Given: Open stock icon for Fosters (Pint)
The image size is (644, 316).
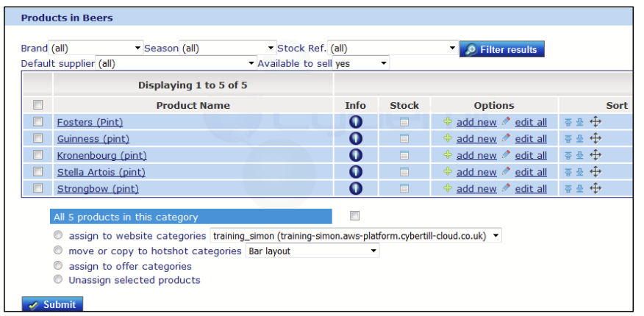Looking at the screenshot, I should [x=404, y=122].
